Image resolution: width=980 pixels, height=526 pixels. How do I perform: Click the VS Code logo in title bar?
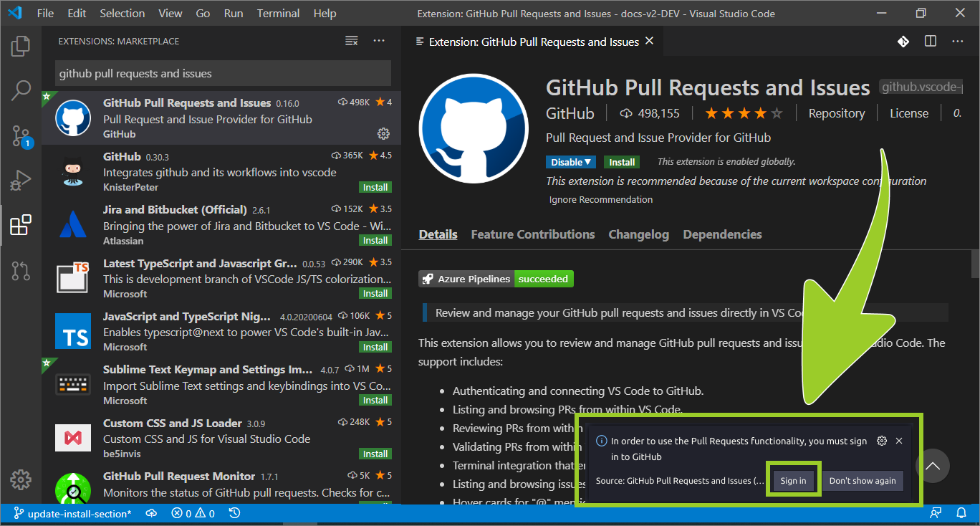coord(15,13)
